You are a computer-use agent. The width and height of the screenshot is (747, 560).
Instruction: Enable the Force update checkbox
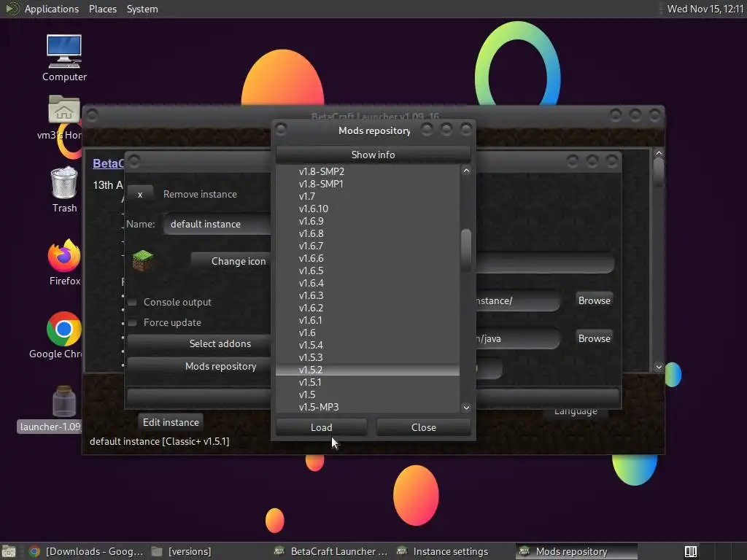[x=133, y=323]
